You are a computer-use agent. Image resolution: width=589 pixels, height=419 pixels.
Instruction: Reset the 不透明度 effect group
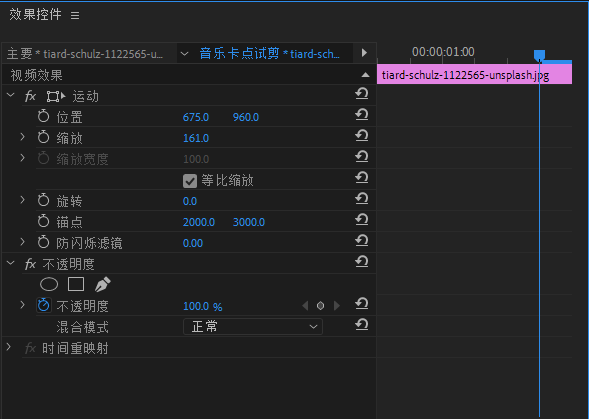click(361, 262)
